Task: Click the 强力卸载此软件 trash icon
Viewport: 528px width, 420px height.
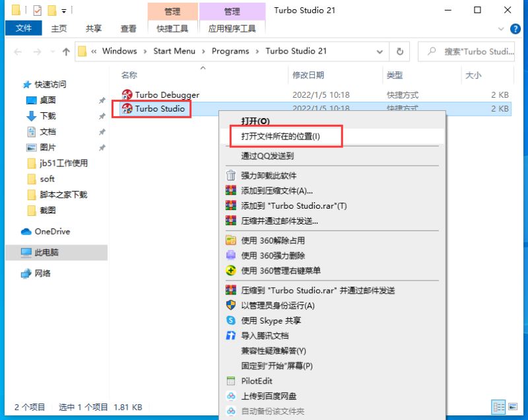Action: click(230, 176)
